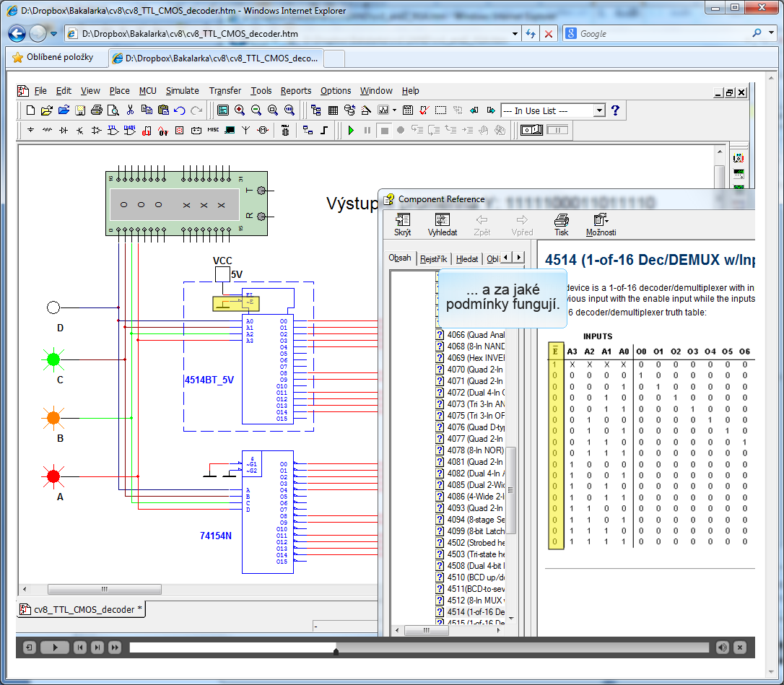Image resolution: width=784 pixels, height=685 pixels.
Task: Switch to the Hledat tab
Action: coord(467,259)
